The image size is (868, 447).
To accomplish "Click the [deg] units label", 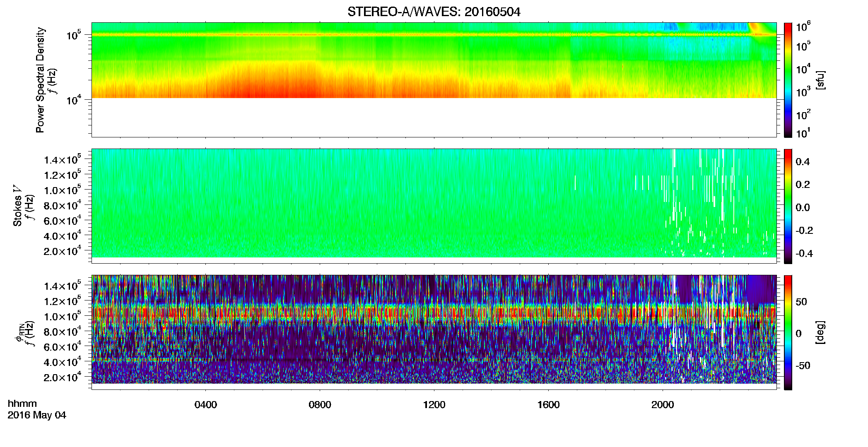I will point(820,332).
